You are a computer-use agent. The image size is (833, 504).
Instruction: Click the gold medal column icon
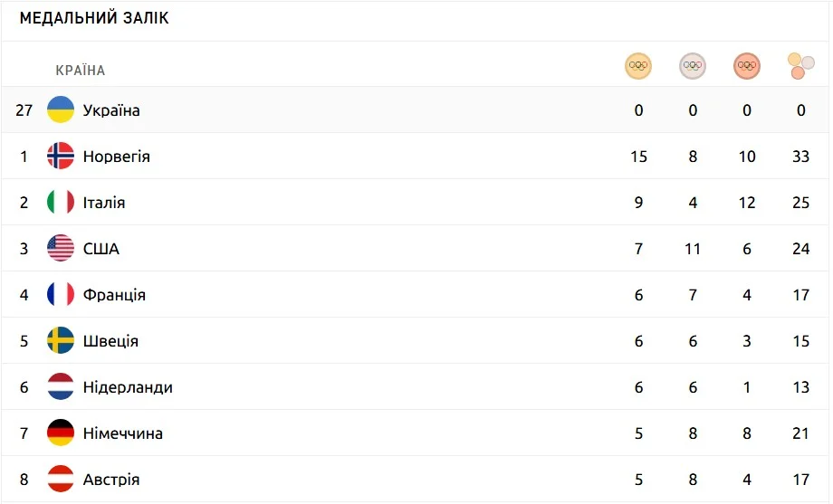click(638, 66)
